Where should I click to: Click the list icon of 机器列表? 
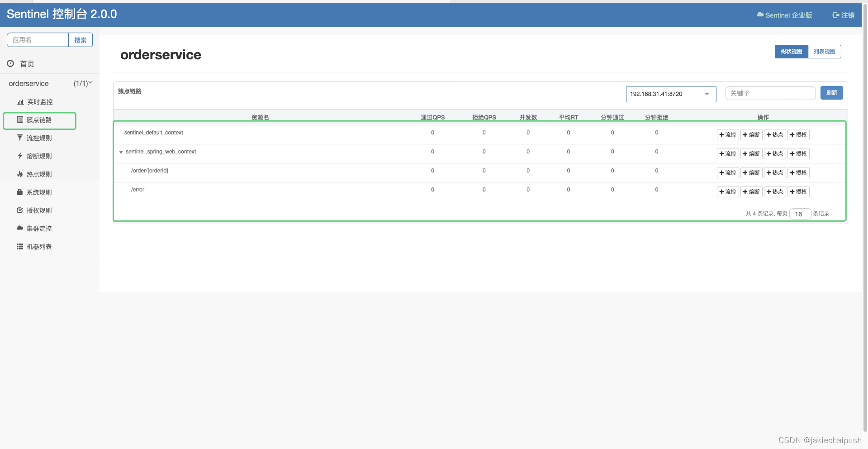pos(20,247)
